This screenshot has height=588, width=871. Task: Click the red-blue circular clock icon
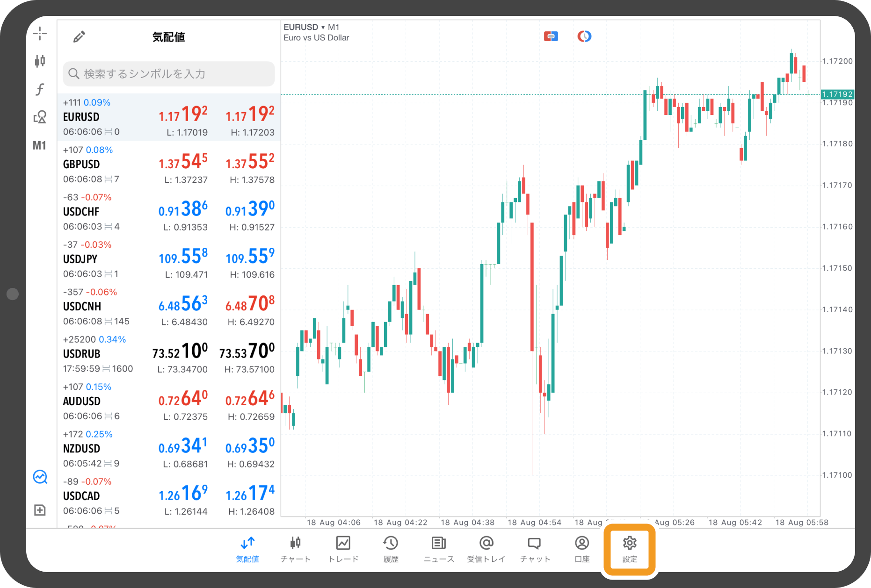click(584, 36)
